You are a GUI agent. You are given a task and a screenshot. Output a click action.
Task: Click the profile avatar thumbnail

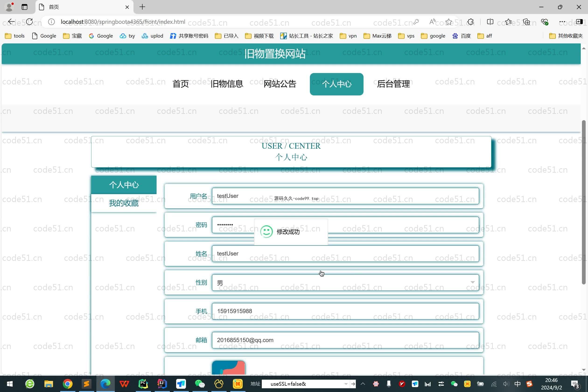(228, 367)
